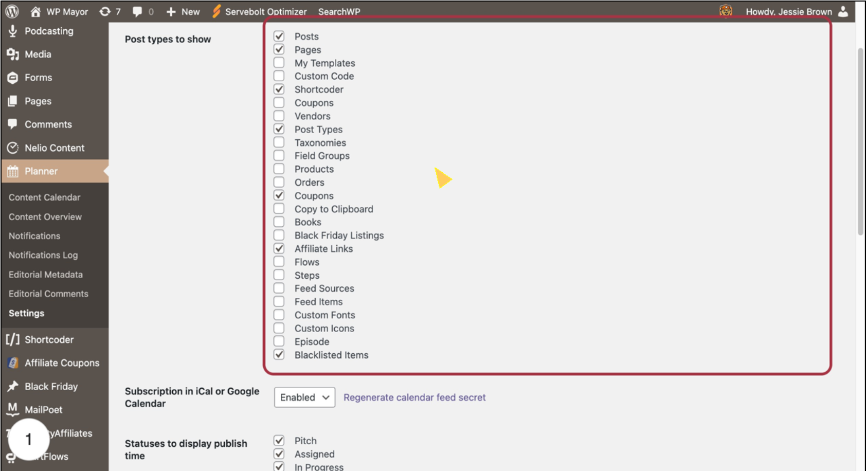Check the Feed Sources checkbox
This screenshot has width=868, height=471.
point(279,288)
